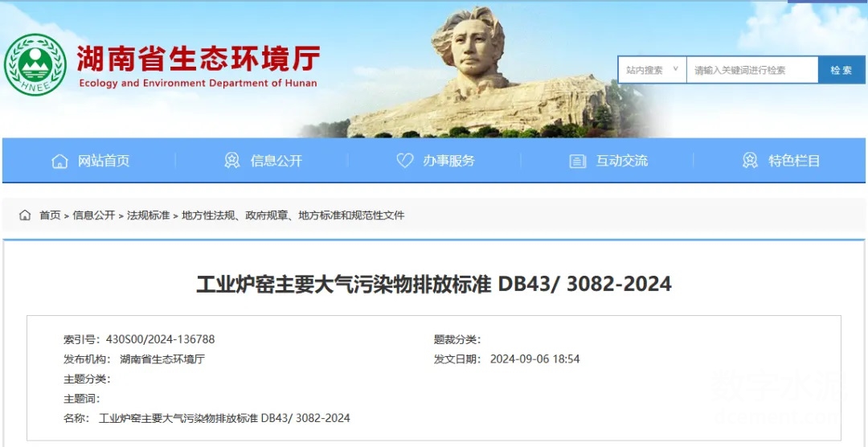The height and width of the screenshot is (447, 868).
Task: Click the keyword search input field
Action: pyautogui.click(x=752, y=70)
